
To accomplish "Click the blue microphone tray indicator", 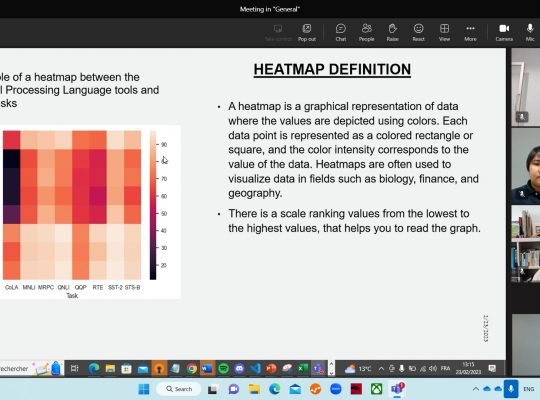I will click(511, 389).
